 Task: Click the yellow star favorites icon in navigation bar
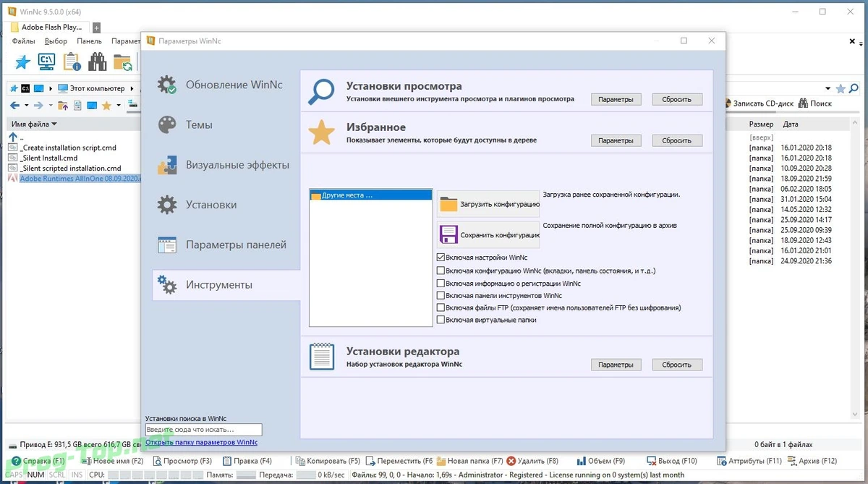tap(106, 106)
